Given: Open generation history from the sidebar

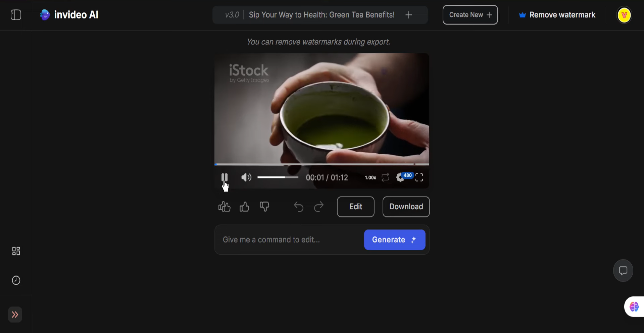Looking at the screenshot, I should click(15, 280).
